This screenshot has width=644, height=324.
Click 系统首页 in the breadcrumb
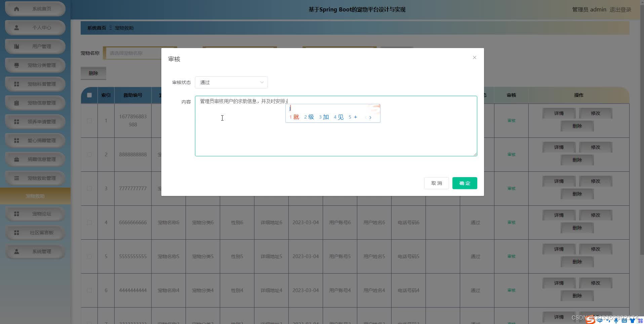97,28
